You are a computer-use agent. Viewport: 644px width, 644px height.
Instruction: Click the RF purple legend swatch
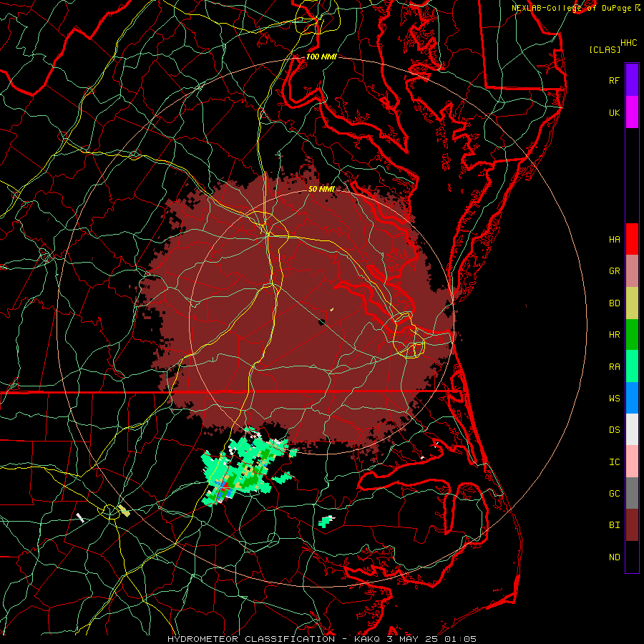632,80
